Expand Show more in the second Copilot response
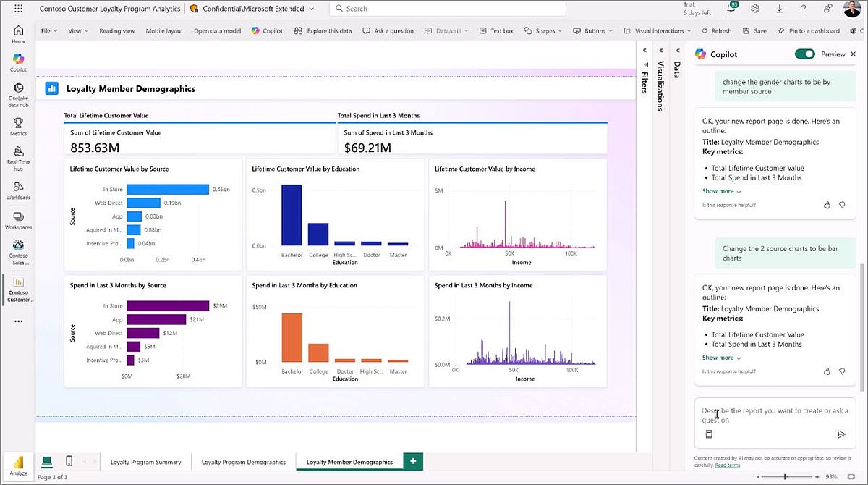The width and height of the screenshot is (868, 485). tap(721, 358)
